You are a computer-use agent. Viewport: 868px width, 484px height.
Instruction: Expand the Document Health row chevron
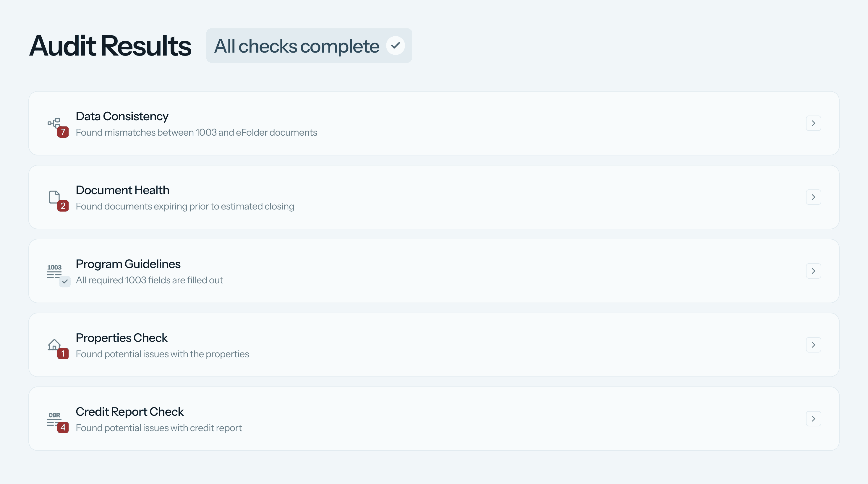pos(813,197)
